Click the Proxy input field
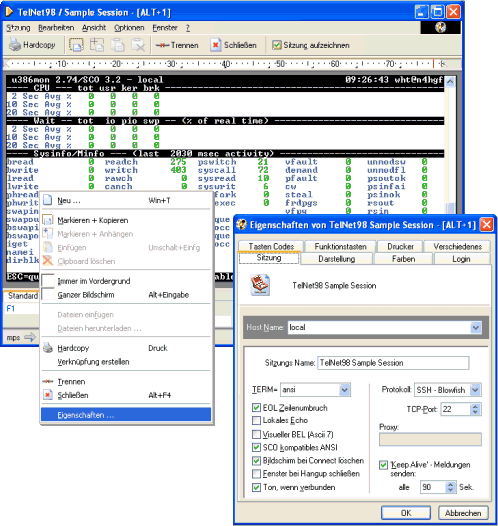 point(430,439)
